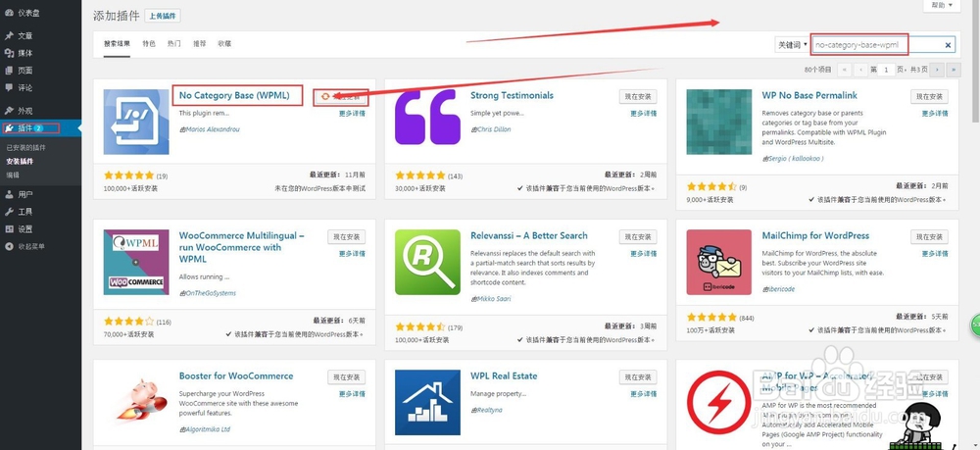
Task: Install the WP No Base Permalink plugin
Action: pyautogui.click(x=929, y=97)
